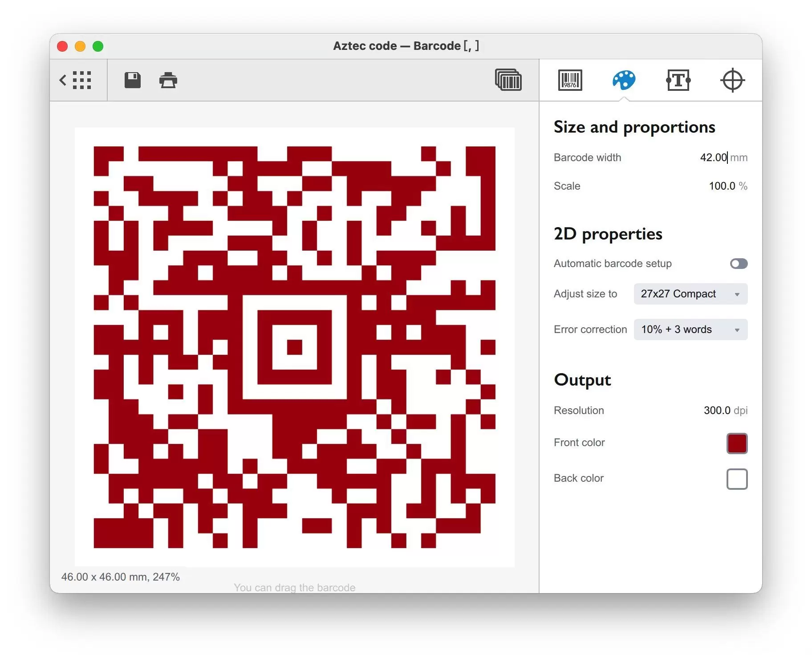Switch to the barcode data tab
This screenshot has height=659, width=812.
570,80
